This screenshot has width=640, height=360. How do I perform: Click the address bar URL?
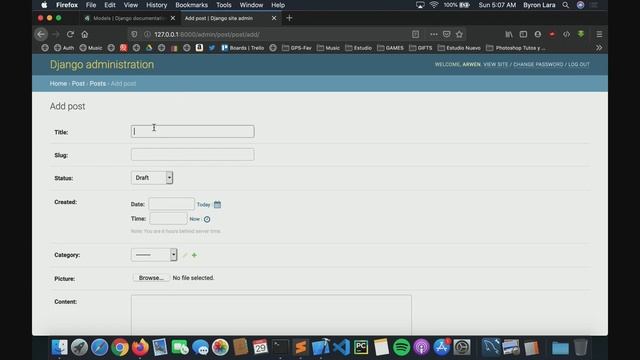pyautogui.click(x=207, y=34)
